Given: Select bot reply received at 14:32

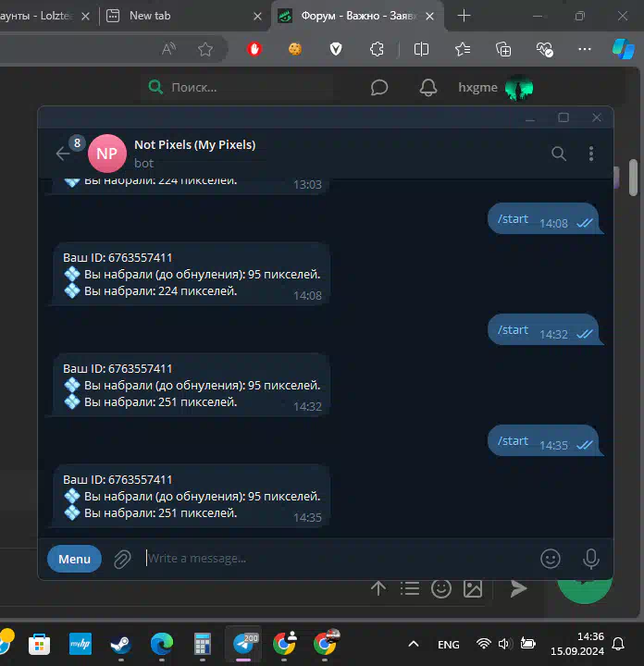Looking at the screenshot, I should [x=192, y=385].
